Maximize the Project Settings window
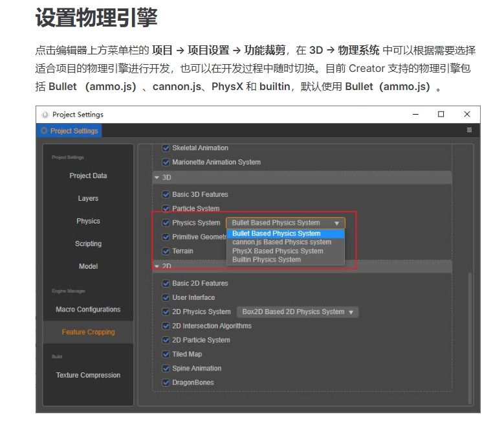Screen dimensions: 504x432 (x=441, y=114)
